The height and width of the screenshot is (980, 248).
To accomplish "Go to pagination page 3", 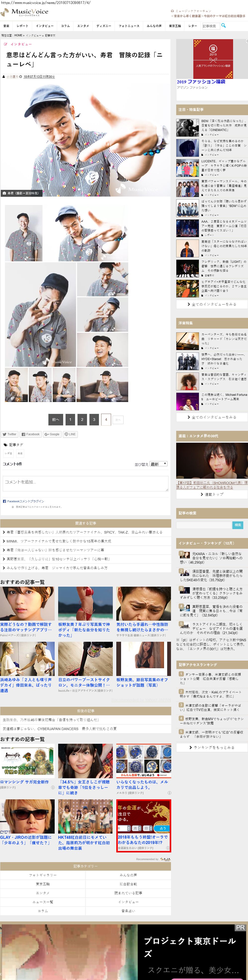I will pos(94,419).
